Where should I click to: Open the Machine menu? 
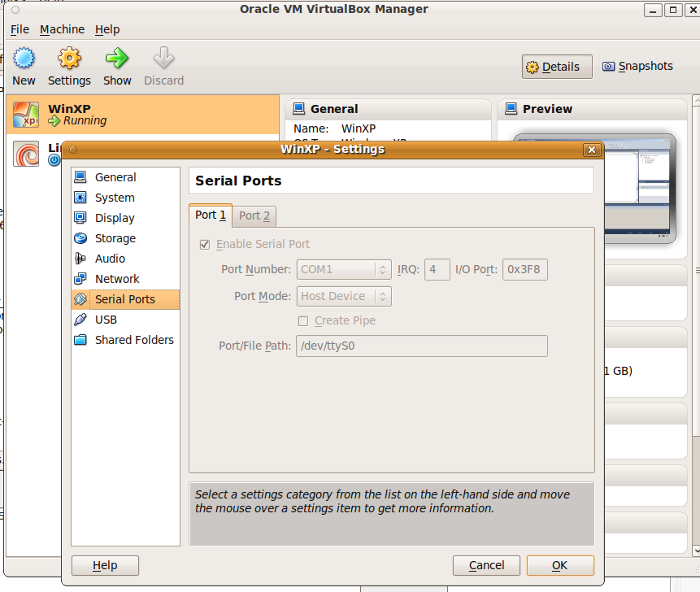click(x=62, y=29)
